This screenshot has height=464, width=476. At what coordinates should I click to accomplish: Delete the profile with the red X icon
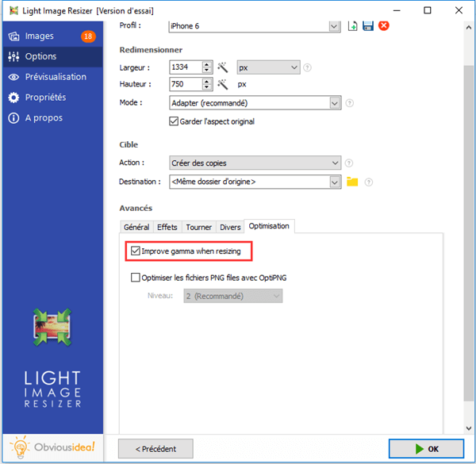384,26
